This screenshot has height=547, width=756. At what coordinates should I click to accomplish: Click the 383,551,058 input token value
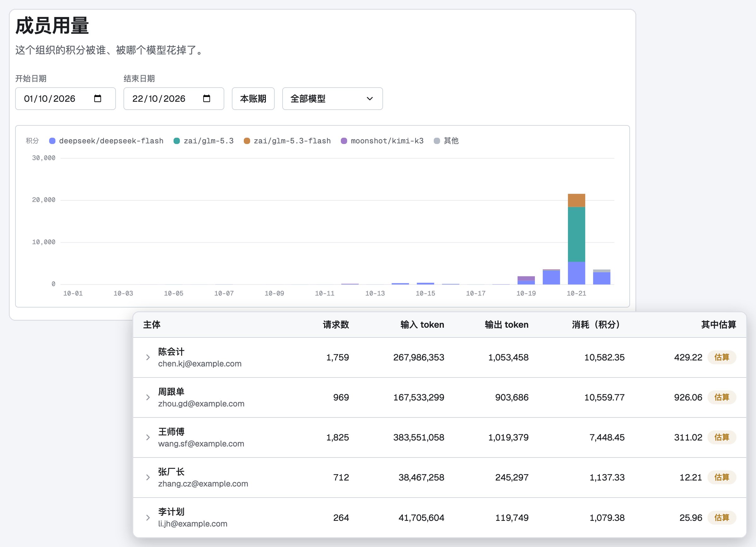419,437
